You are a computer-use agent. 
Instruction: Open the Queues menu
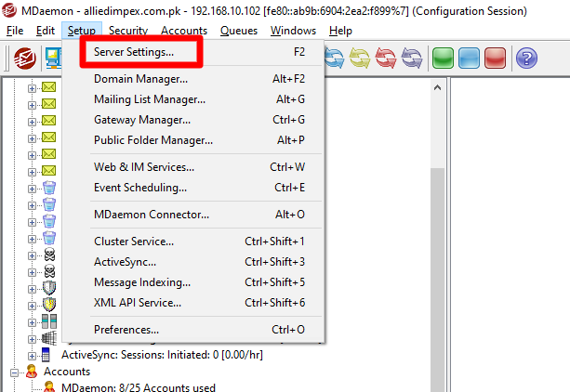(239, 31)
